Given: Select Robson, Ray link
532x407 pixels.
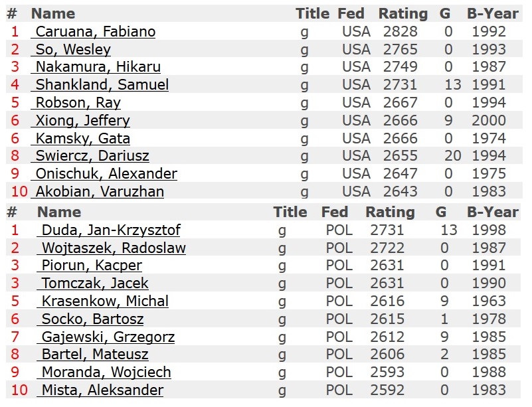Looking at the screenshot, I should [x=76, y=103].
